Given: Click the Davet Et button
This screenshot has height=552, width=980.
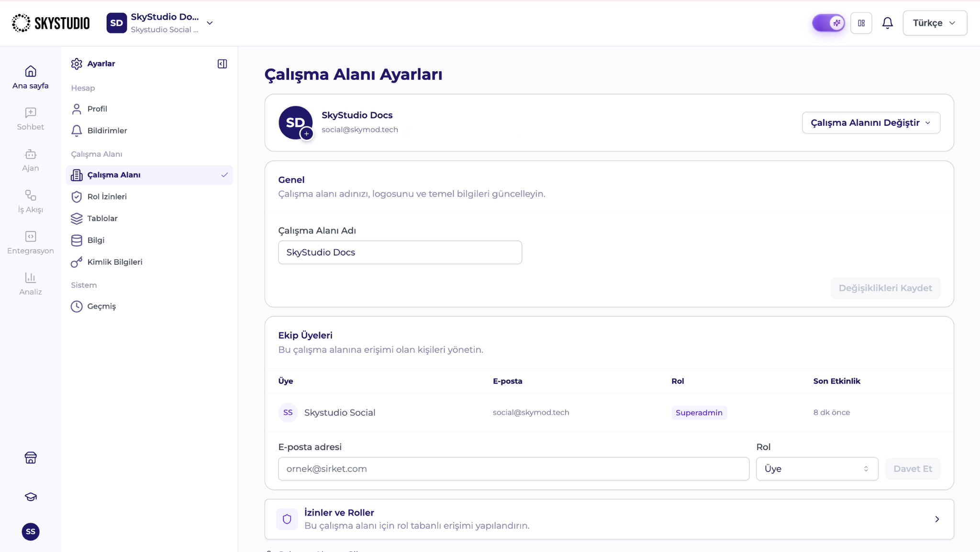Looking at the screenshot, I should pyautogui.click(x=913, y=469).
